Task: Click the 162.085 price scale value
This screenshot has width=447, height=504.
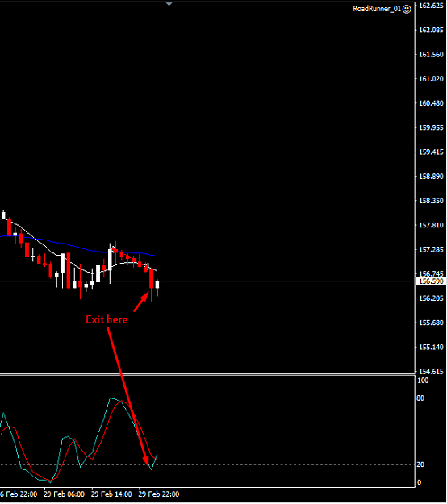Action: pos(431,30)
